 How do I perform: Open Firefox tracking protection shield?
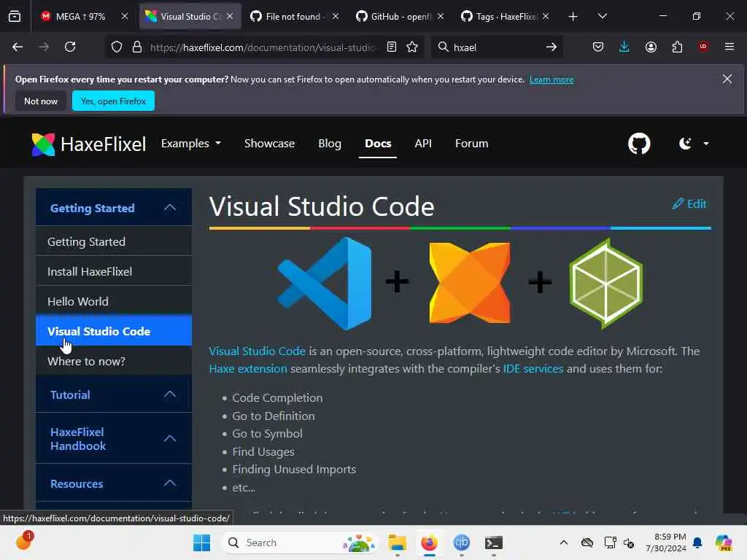tap(117, 47)
